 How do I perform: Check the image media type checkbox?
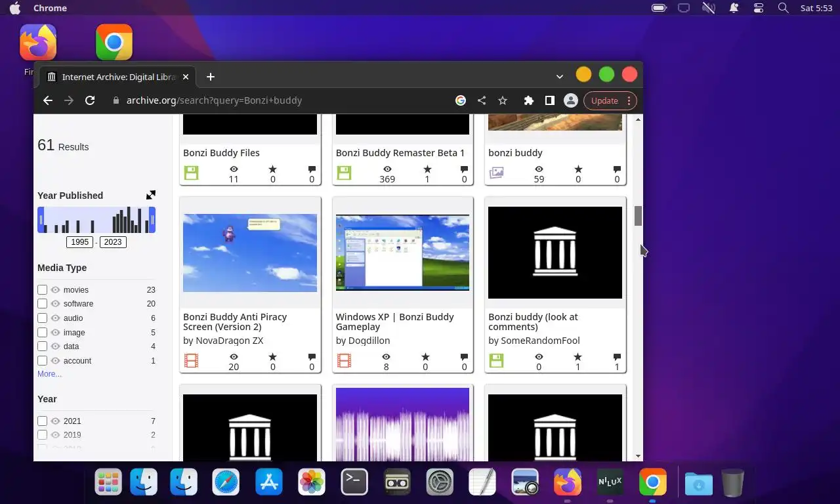[42, 332]
